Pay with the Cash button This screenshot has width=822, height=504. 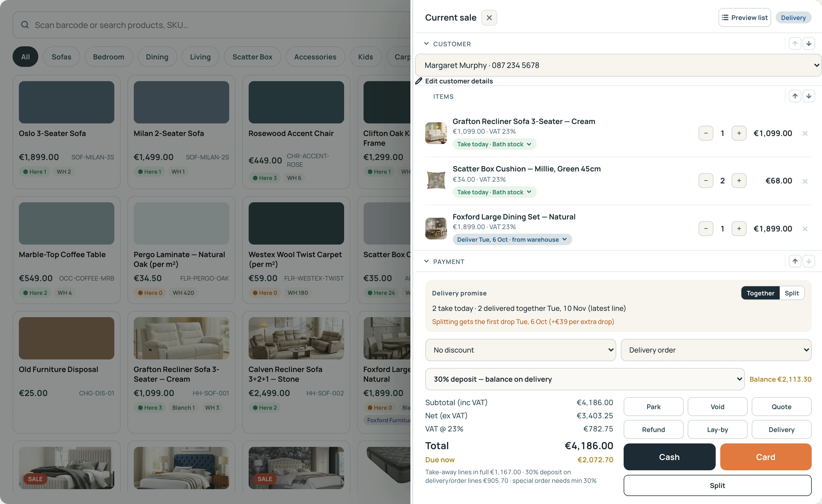coord(669,457)
